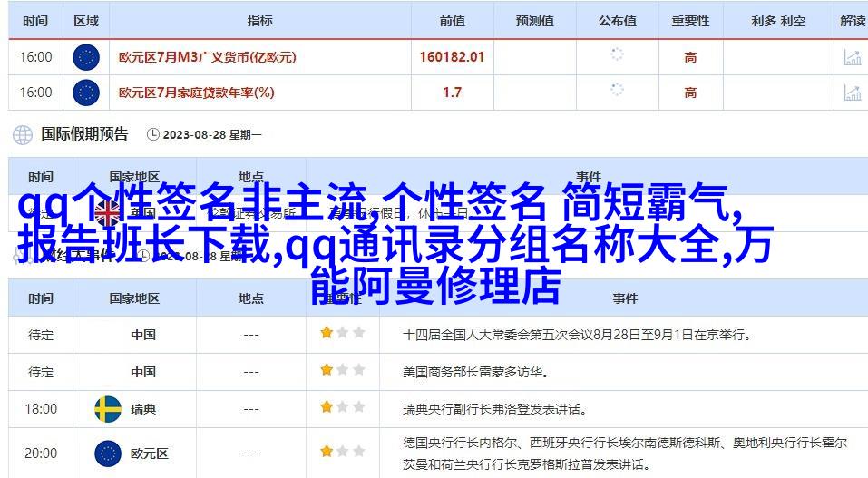Click 预测值 column header

point(535,21)
